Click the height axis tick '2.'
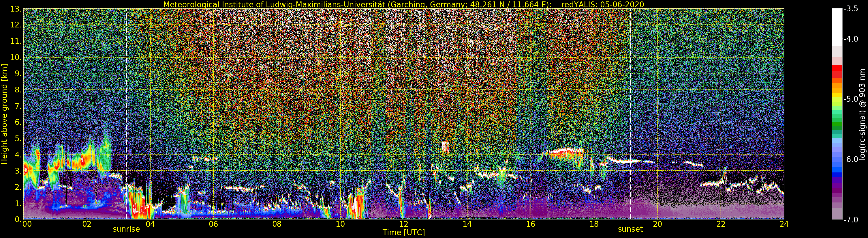This screenshot has height=238, width=868. [18, 187]
